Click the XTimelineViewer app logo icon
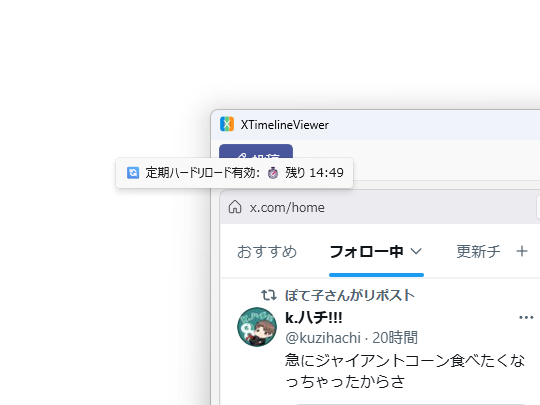 227,124
